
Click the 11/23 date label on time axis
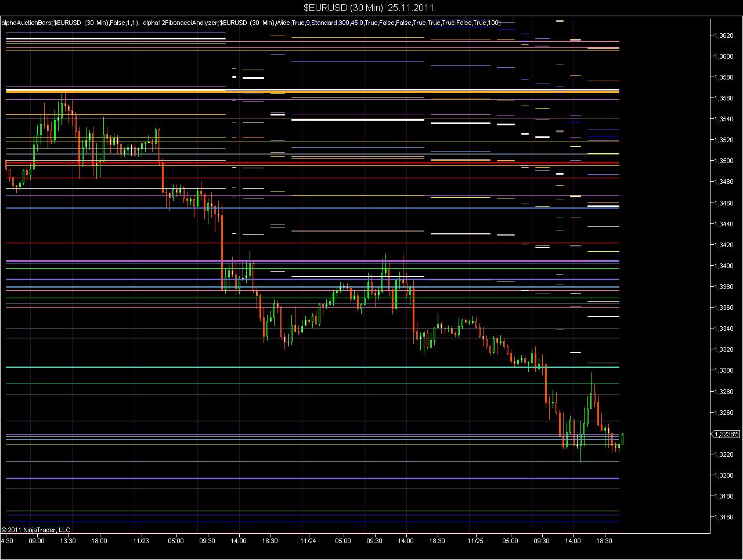(141, 541)
